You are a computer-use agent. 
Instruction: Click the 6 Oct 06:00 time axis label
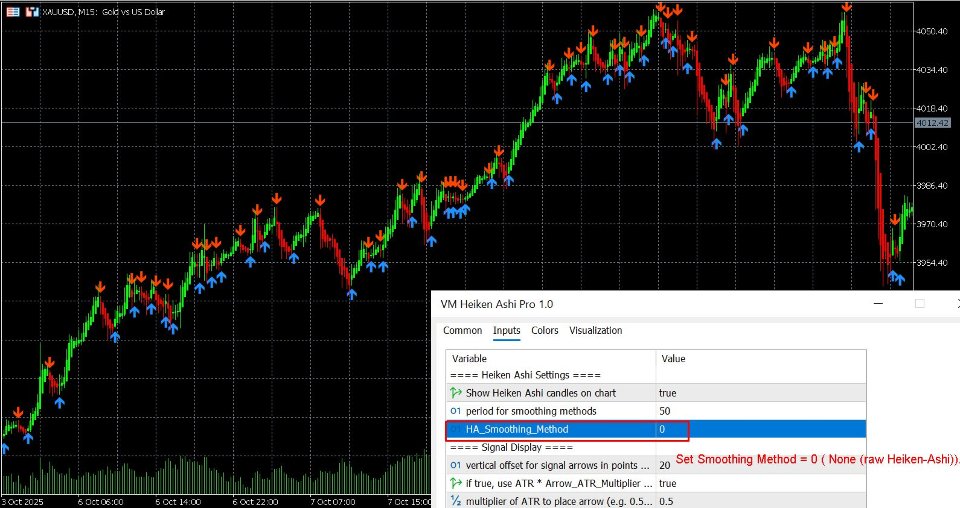[x=100, y=502]
